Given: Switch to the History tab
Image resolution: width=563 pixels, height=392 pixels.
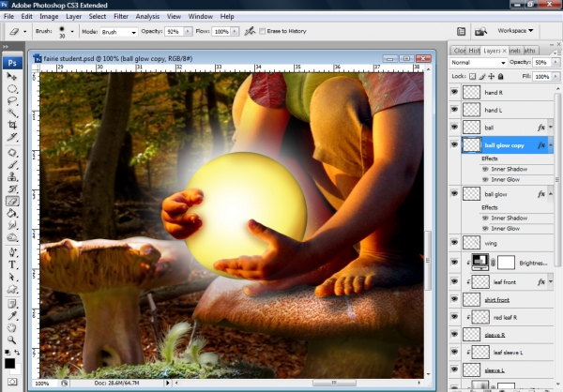Looking at the screenshot, I should 474,51.
